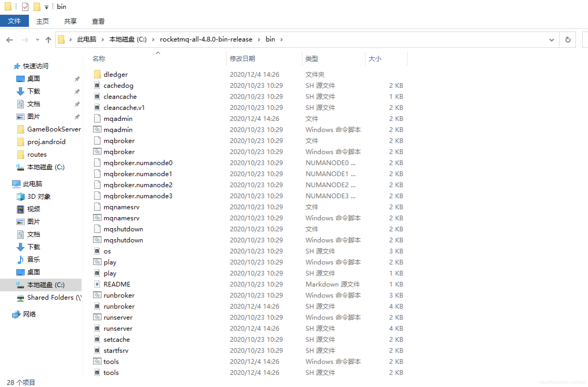Click rocketmq-all-4.8.0-bin-release in the breadcrumb
Screen dimensions: 588x387
[206, 39]
